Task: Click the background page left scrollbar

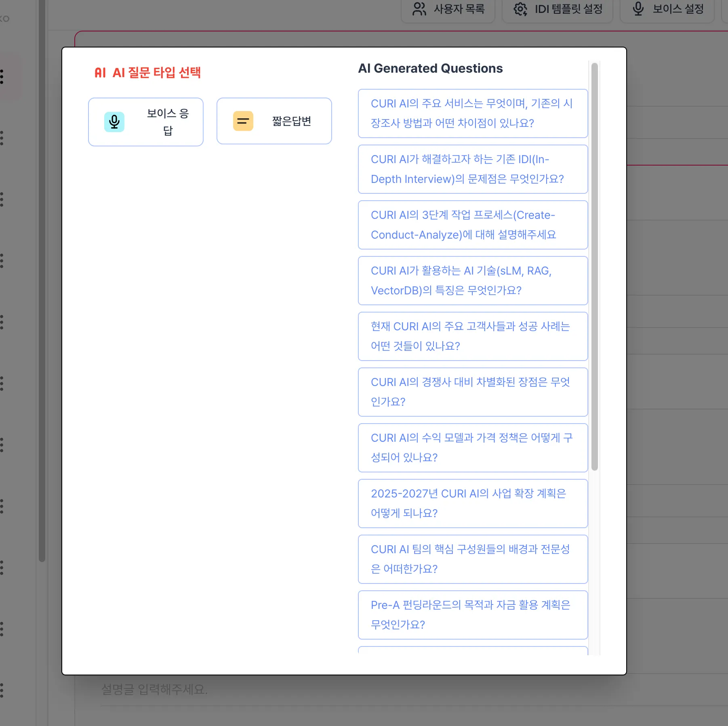Action: pos(42,281)
